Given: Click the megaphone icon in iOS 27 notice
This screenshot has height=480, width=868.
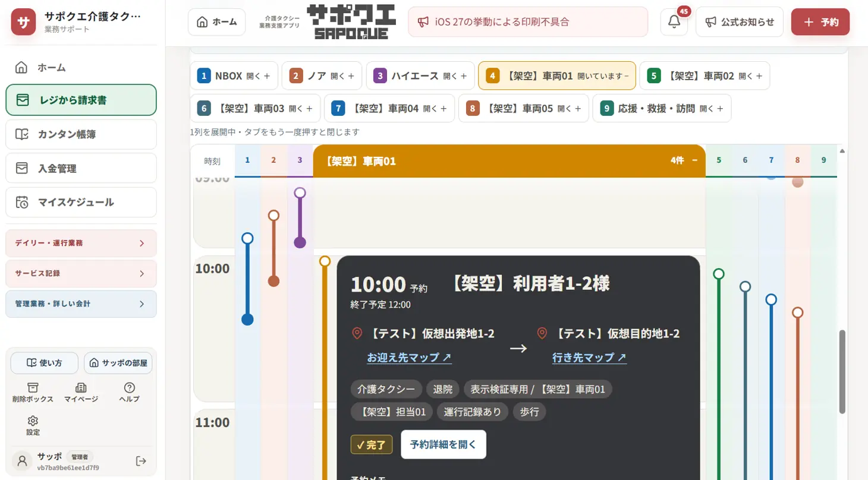Looking at the screenshot, I should click(423, 22).
